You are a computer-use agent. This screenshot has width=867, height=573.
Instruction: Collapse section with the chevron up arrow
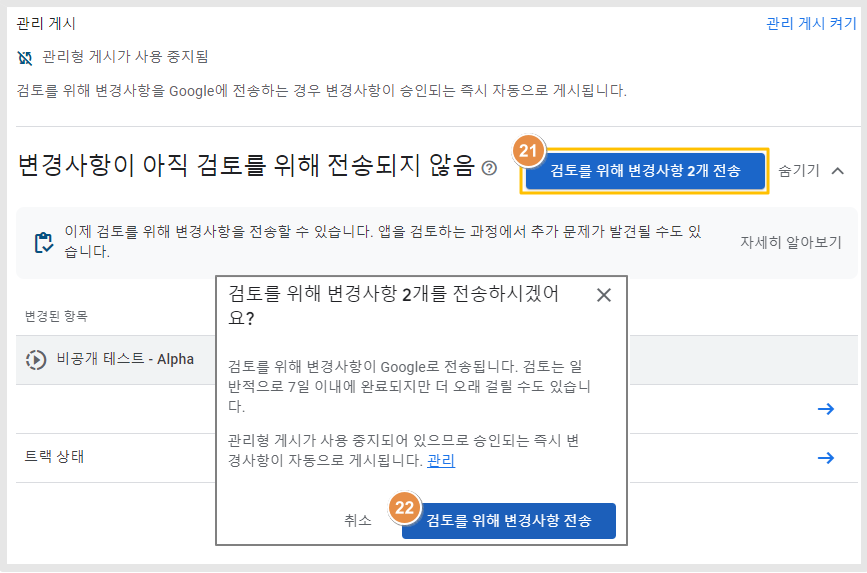(x=838, y=171)
